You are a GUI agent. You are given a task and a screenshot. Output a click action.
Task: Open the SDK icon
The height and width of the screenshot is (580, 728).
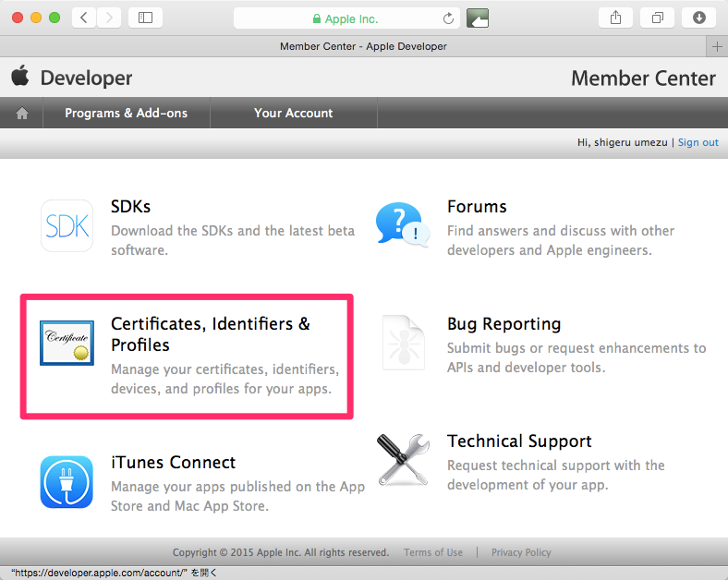(67, 226)
